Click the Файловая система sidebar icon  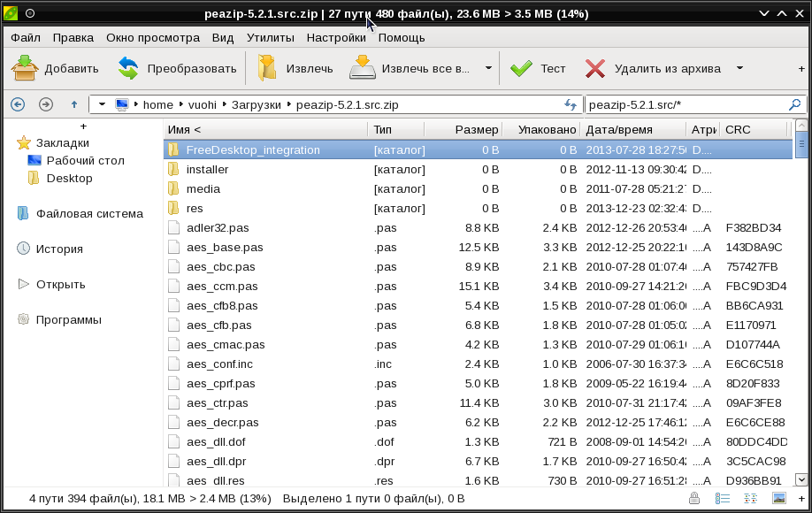pyautogui.click(x=23, y=213)
